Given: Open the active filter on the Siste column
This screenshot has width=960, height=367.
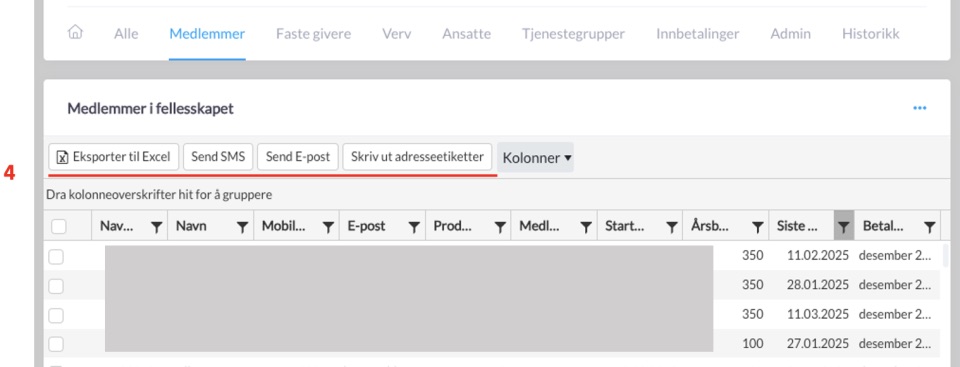Looking at the screenshot, I should click(x=843, y=226).
